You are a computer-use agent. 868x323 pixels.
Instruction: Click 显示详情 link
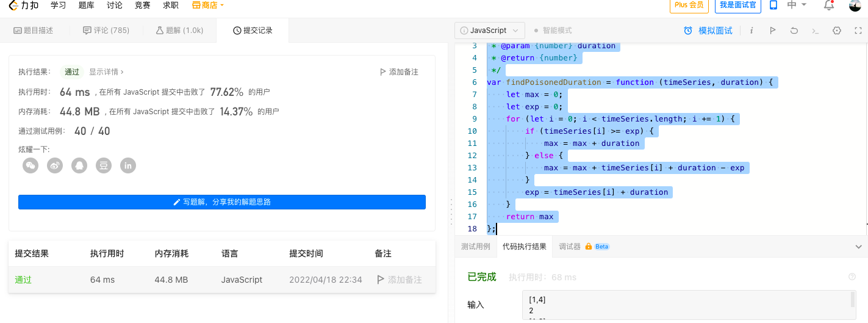pyautogui.click(x=106, y=71)
